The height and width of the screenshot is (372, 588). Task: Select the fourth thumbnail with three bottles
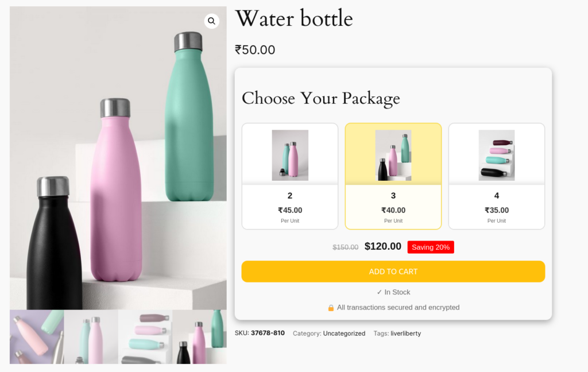(199, 337)
